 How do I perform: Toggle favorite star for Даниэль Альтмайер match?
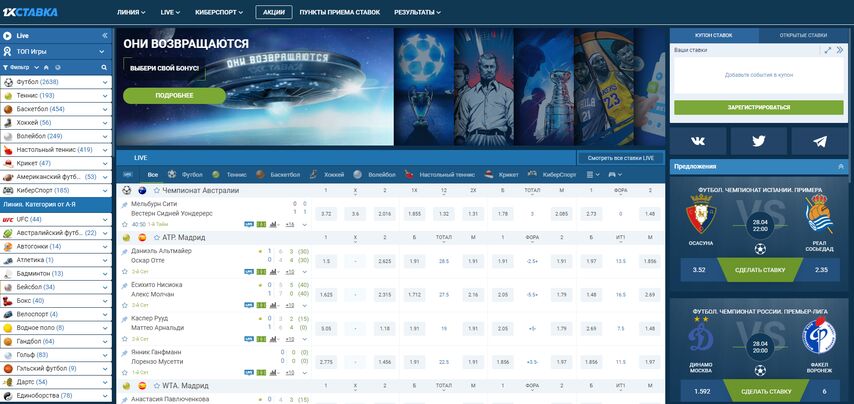(x=124, y=271)
